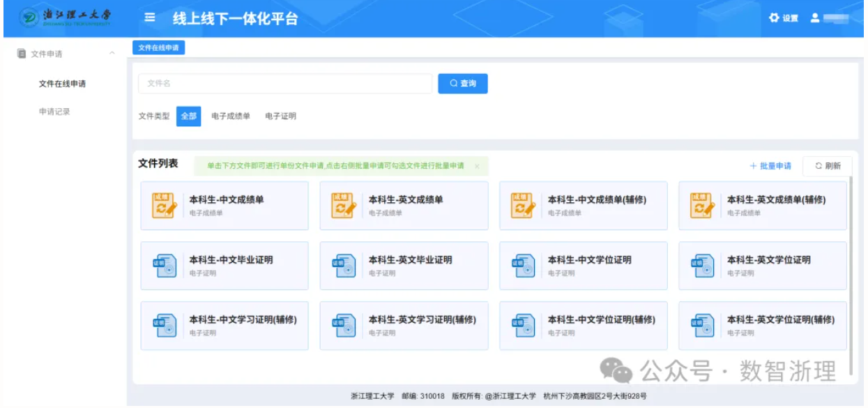Click the 本科生-中文毕业证明 certificate icon
This screenshot has width=868, height=408.
coord(165,266)
